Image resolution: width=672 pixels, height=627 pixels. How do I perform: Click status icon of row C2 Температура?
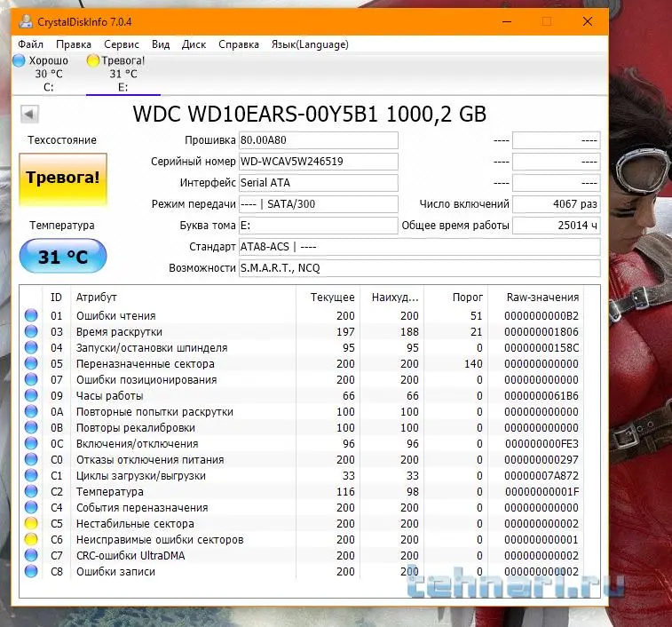[31, 491]
